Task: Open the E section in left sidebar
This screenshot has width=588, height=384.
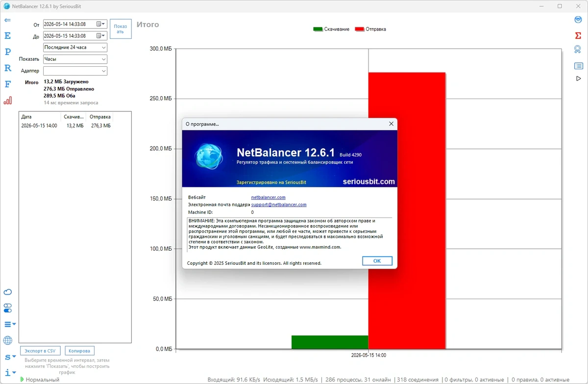Action: coord(7,36)
